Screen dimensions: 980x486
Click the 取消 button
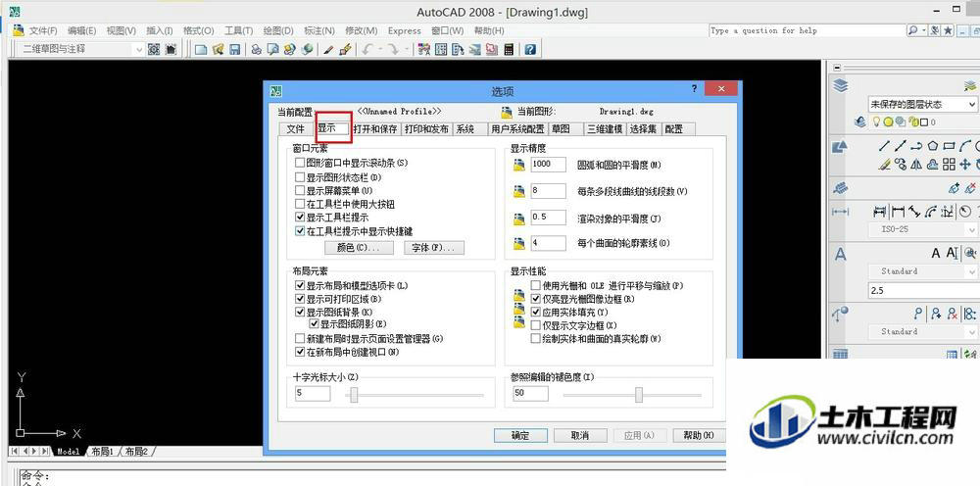click(579, 435)
